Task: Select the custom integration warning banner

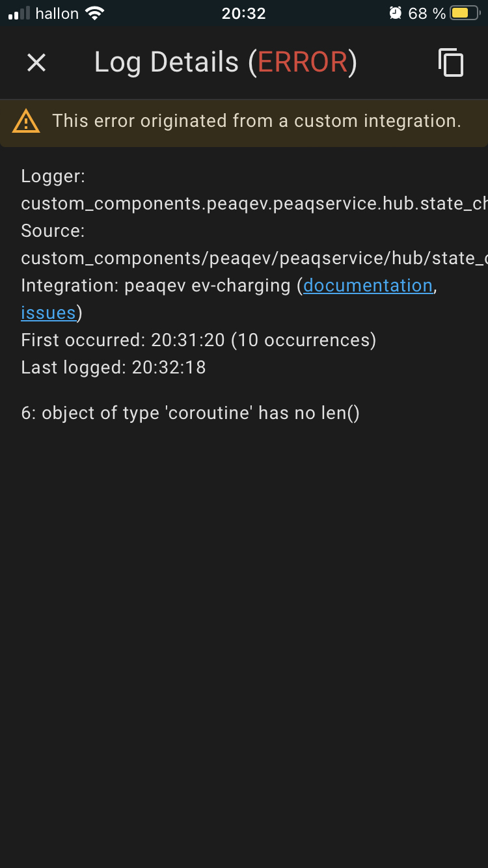Action: [244, 121]
